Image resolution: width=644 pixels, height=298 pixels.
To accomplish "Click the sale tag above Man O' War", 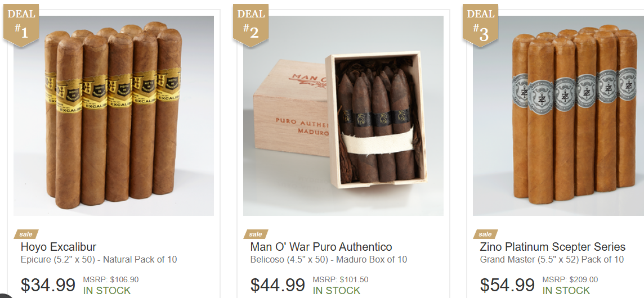I will pyautogui.click(x=256, y=234).
